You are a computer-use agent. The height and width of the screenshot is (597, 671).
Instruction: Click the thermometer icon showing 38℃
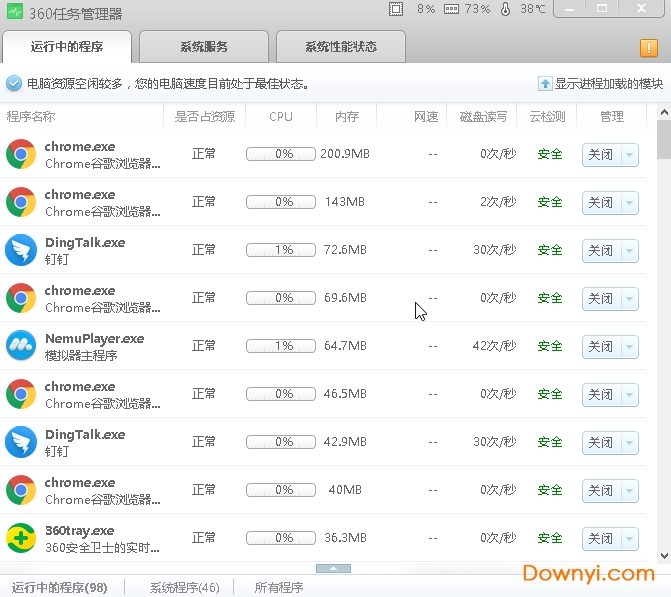click(x=505, y=9)
